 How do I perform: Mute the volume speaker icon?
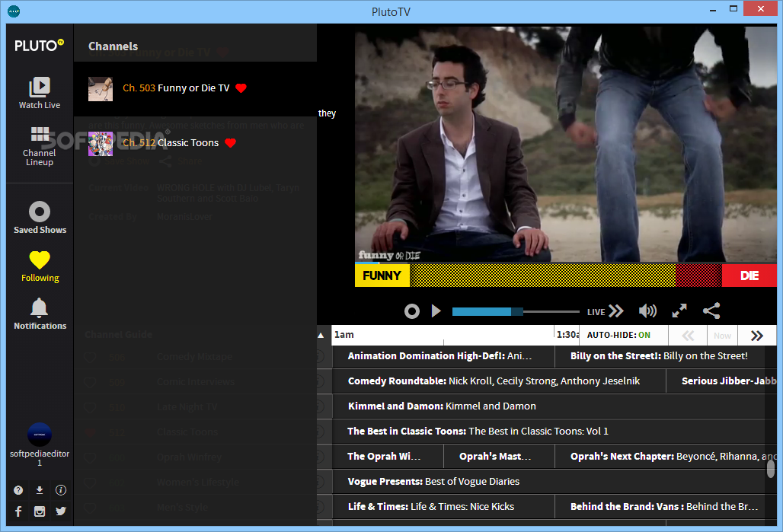point(647,311)
